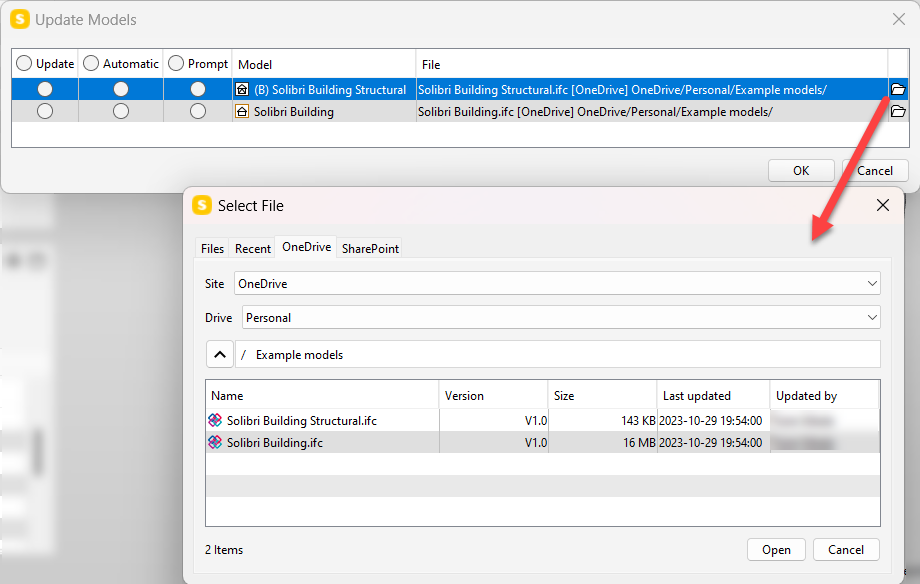Select the Prompt header radio button
The height and width of the screenshot is (584, 920).
(176, 63)
